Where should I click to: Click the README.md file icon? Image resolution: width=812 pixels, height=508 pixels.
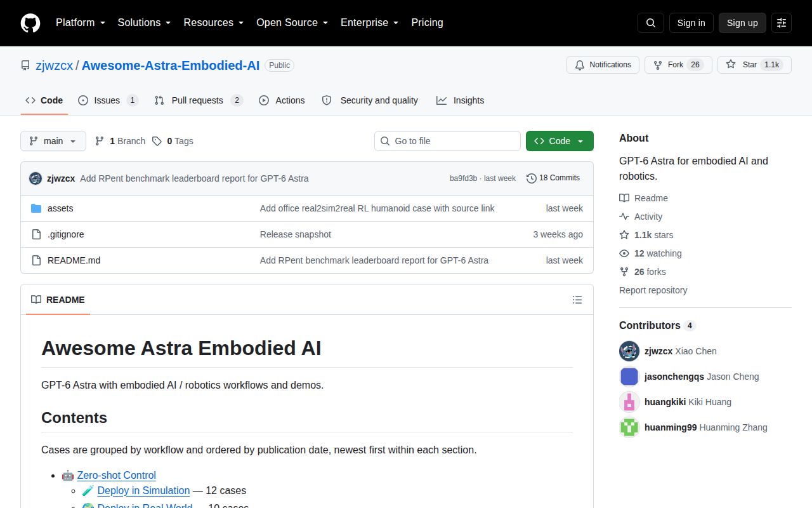pos(36,260)
